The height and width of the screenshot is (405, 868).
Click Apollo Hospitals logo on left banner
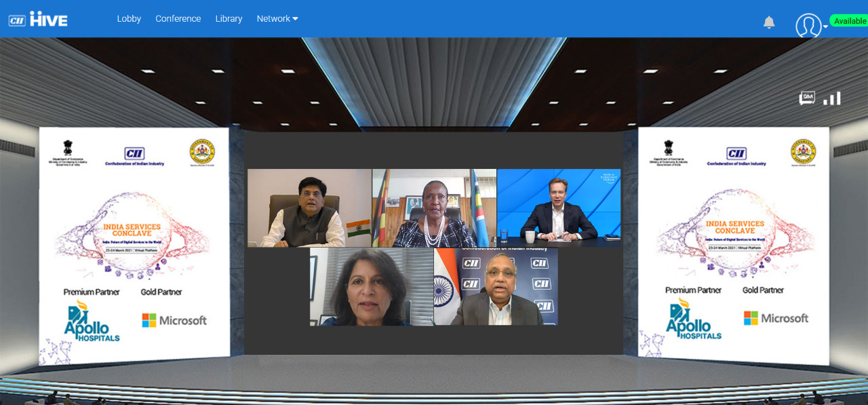(x=92, y=322)
